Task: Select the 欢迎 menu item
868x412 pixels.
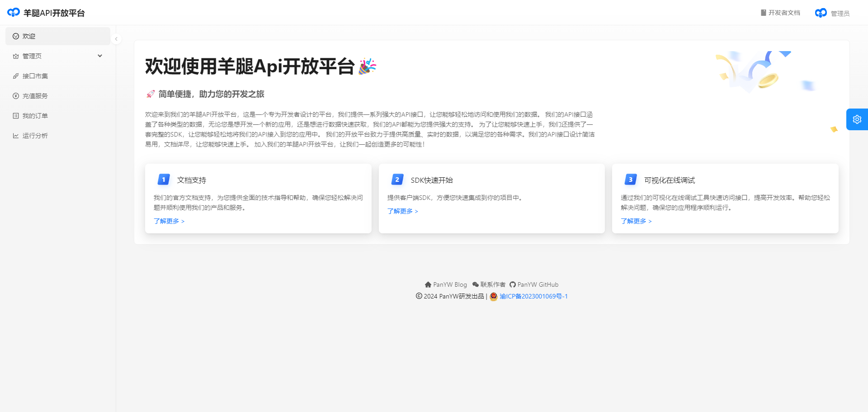Action: [x=29, y=36]
